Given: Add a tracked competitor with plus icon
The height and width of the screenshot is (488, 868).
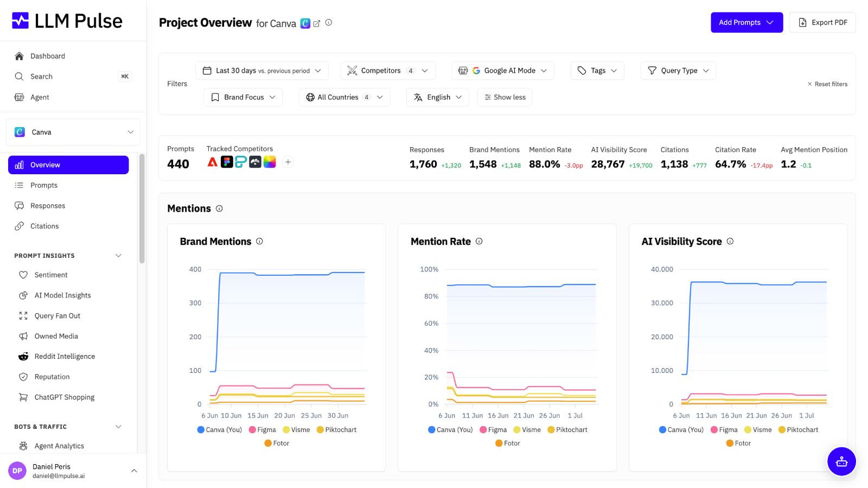Looking at the screenshot, I should pos(288,162).
